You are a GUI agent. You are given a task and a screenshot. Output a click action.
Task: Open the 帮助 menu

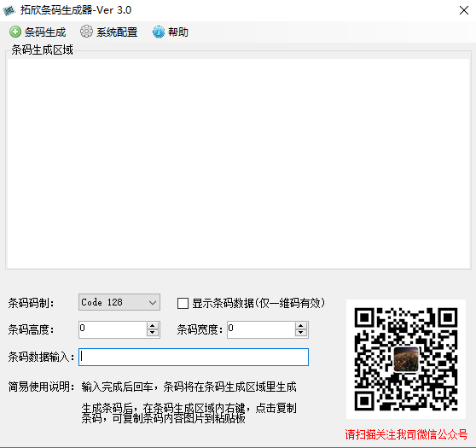[x=171, y=32]
